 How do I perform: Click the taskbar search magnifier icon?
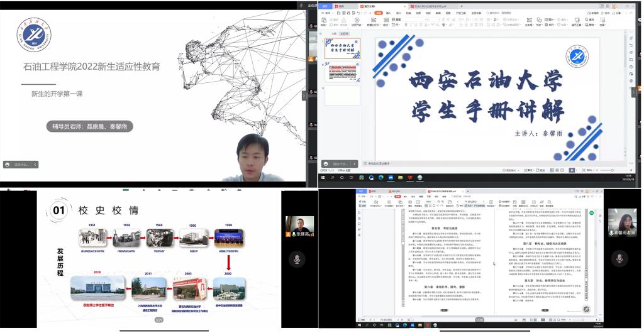pos(333,178)
